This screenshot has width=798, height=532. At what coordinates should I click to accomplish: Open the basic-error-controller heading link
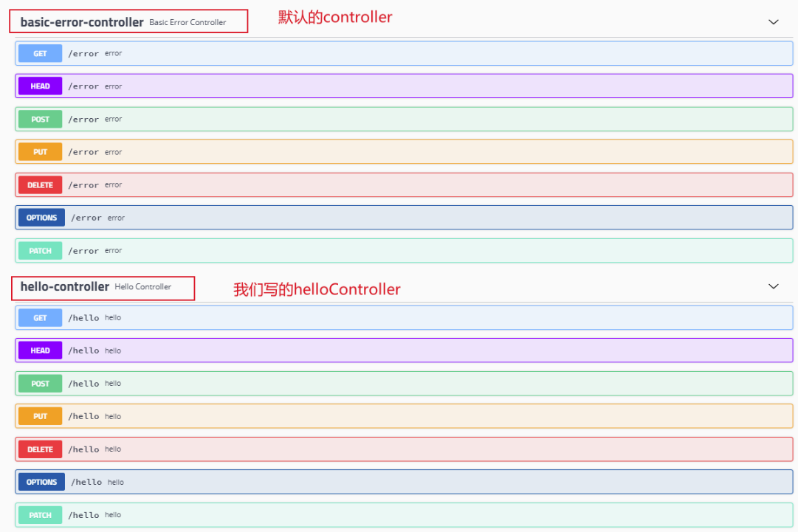82,22
